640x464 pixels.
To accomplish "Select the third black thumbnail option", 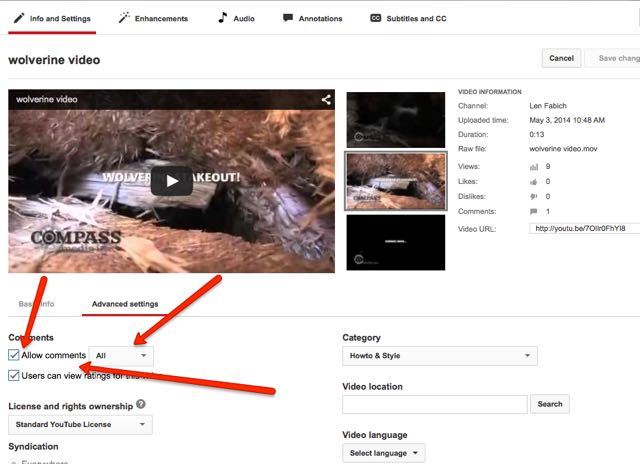I will 396,242.
